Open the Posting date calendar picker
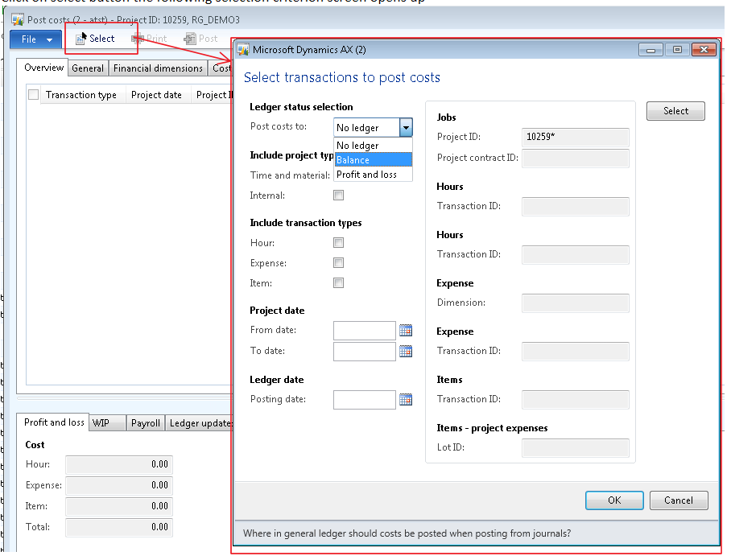 [x=406, y=400]
